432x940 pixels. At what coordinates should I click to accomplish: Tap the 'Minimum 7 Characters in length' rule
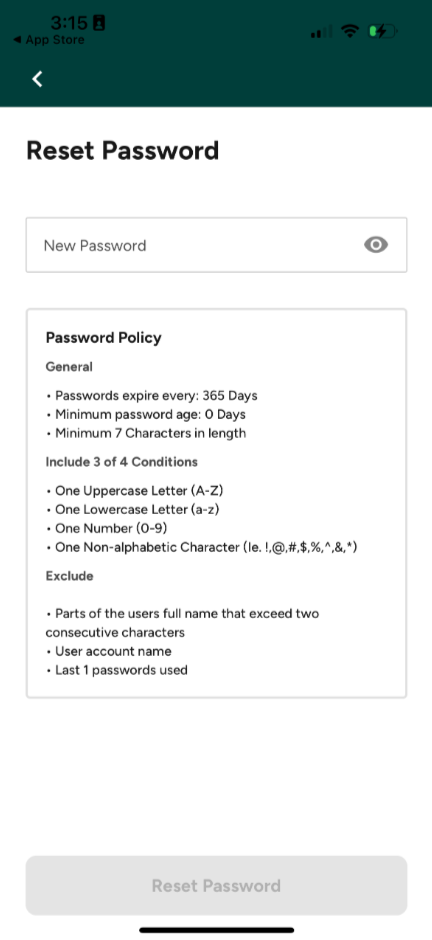coord(146,433)
